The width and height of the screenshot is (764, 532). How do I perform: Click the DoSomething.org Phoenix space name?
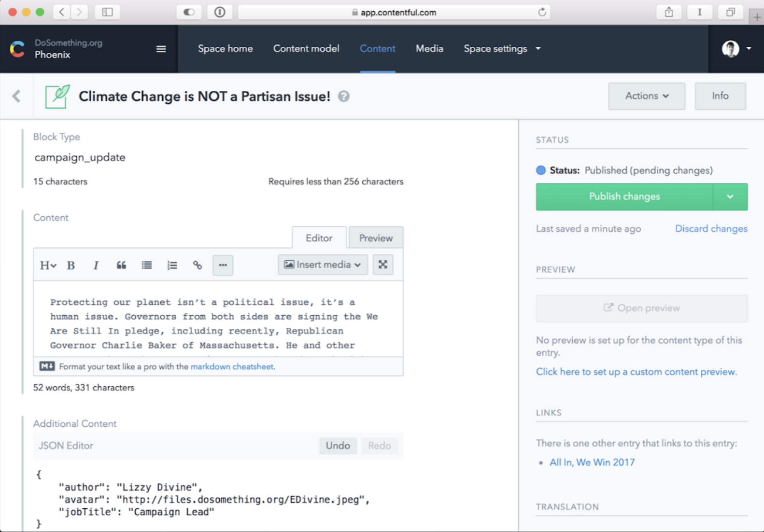point(68,49)
